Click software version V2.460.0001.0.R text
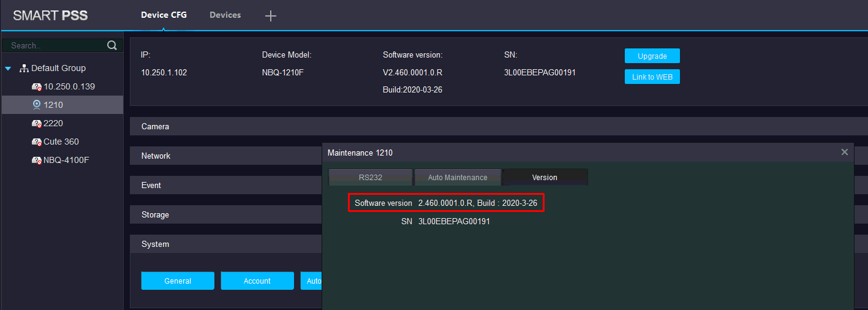The image size is (868, 310). (x=413, y=72)
